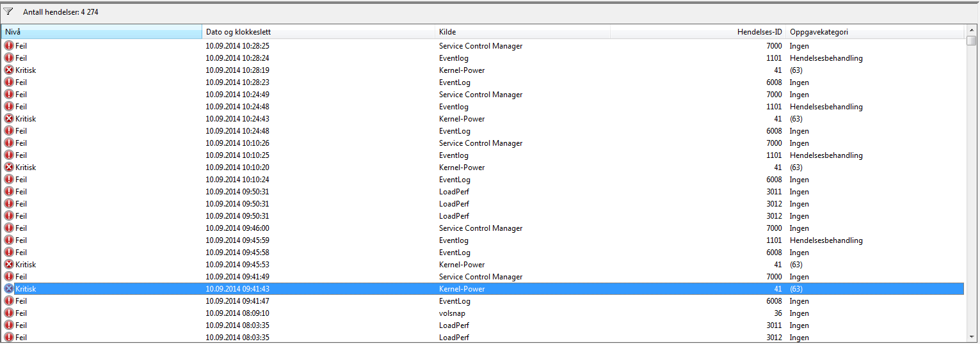Screen dimensions: 980x344
Task: Select the (63) category at 10:10:20
Action: tap(796, 168)
